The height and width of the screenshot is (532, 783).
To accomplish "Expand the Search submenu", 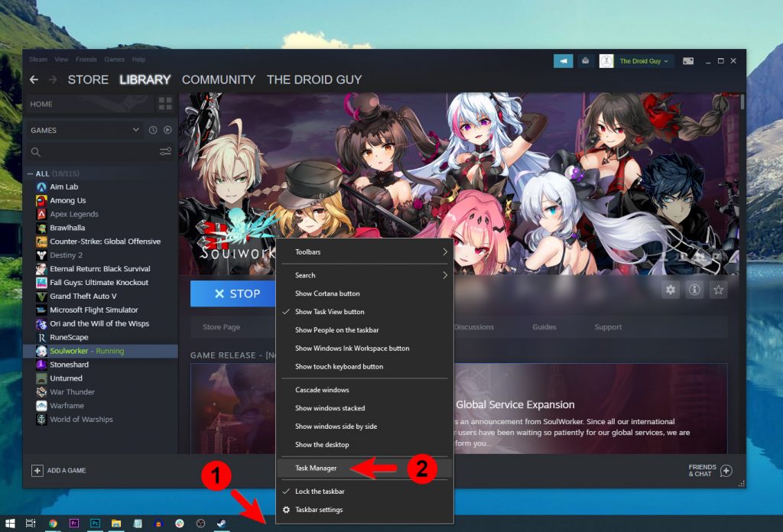I will (x=365, y=275).
